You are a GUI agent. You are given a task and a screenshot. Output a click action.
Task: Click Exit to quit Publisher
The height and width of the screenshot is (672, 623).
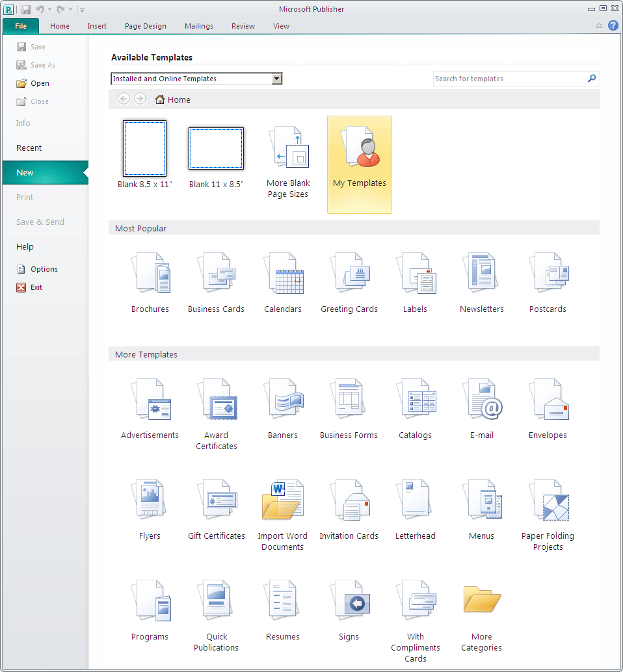29,287
